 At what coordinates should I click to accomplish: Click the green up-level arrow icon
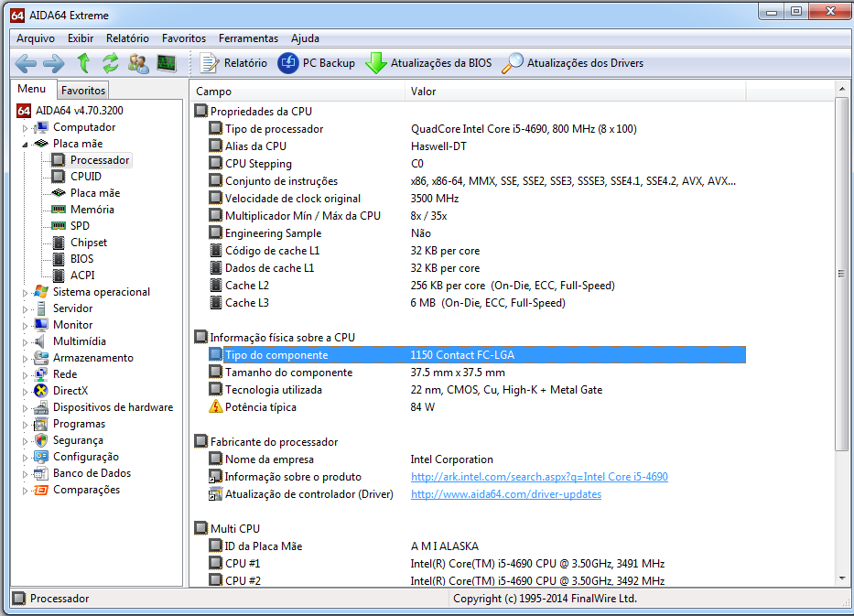[x=83, y=63]
